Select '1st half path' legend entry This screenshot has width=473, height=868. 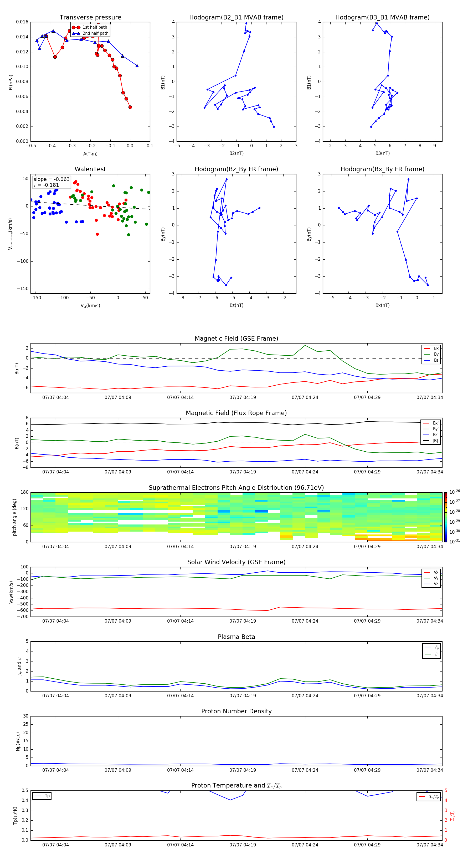(90, 27)
